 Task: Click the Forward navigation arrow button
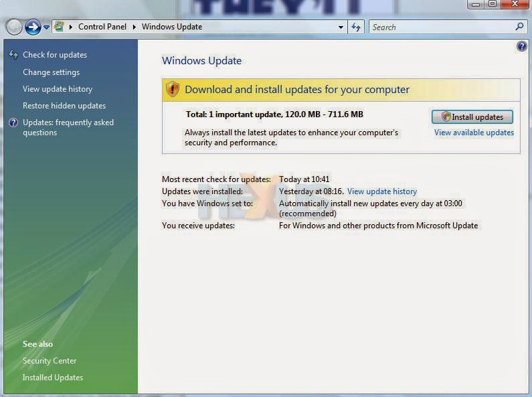33,27
